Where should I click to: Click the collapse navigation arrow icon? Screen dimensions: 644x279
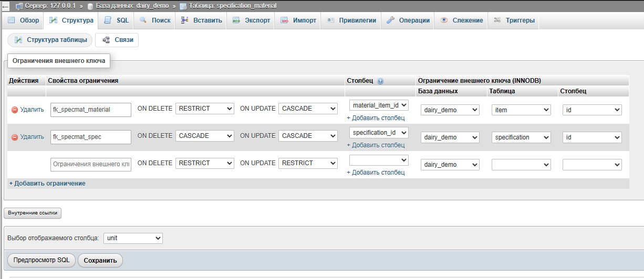[x=5, y=6]
